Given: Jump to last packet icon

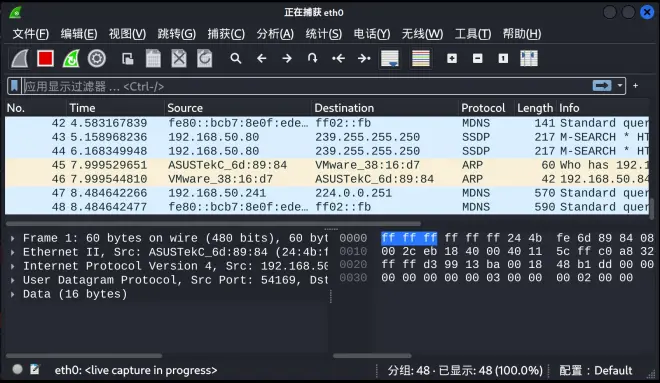Looking at the screenshot, I should 364,59.
